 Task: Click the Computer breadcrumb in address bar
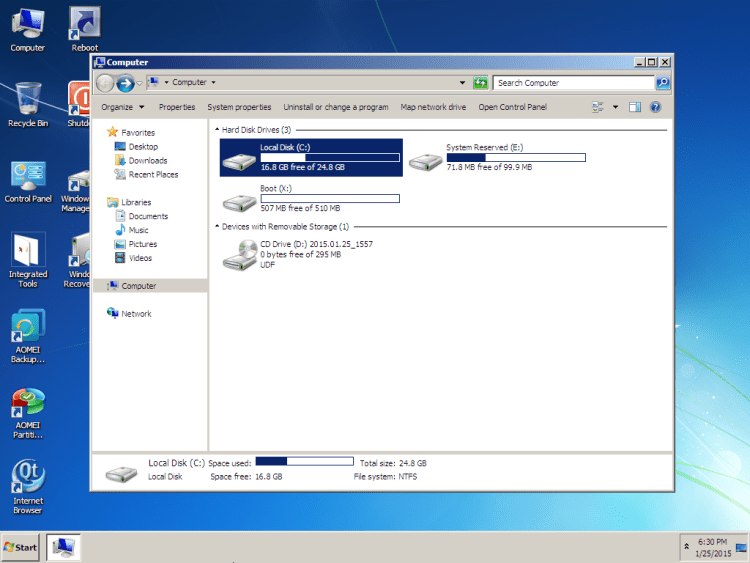coord(189,82)
